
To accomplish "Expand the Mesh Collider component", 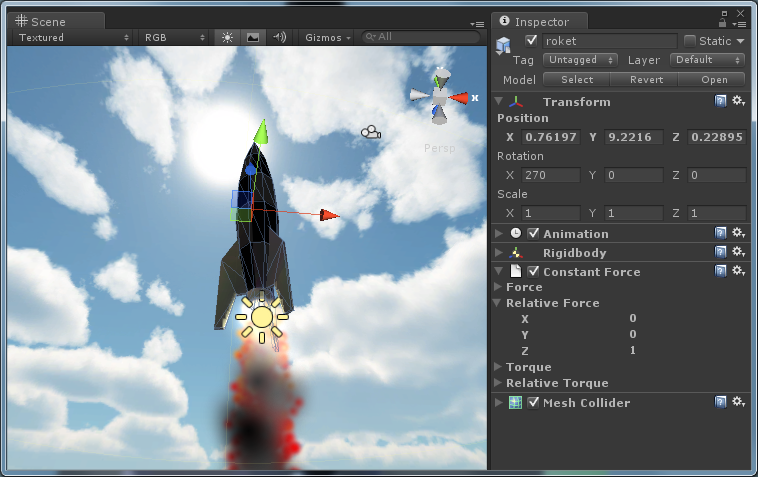I will pos(499,402).
